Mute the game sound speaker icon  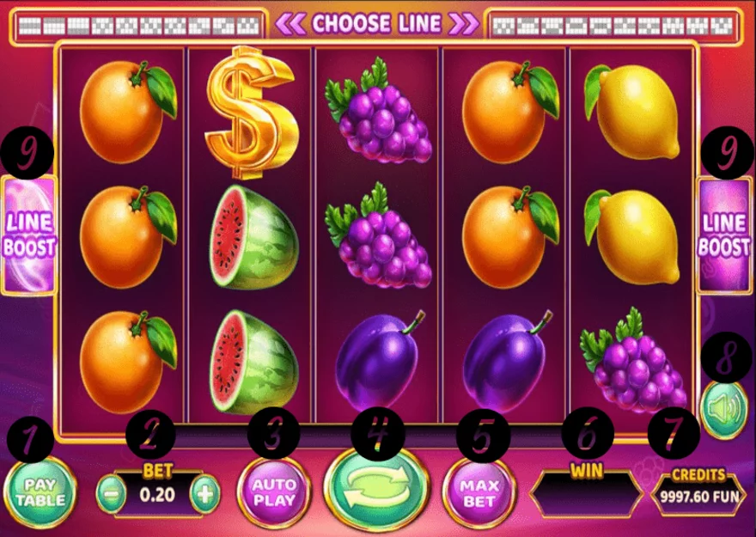(x=723, y=409)
